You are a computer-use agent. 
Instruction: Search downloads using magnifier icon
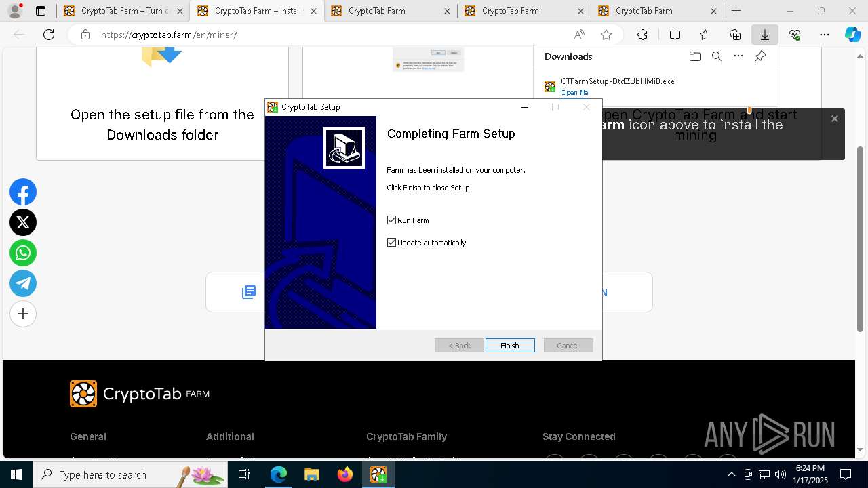716,56
